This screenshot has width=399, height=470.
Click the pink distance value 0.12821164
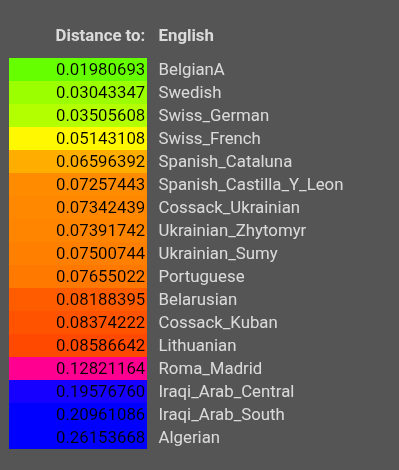tap(78, 369)
